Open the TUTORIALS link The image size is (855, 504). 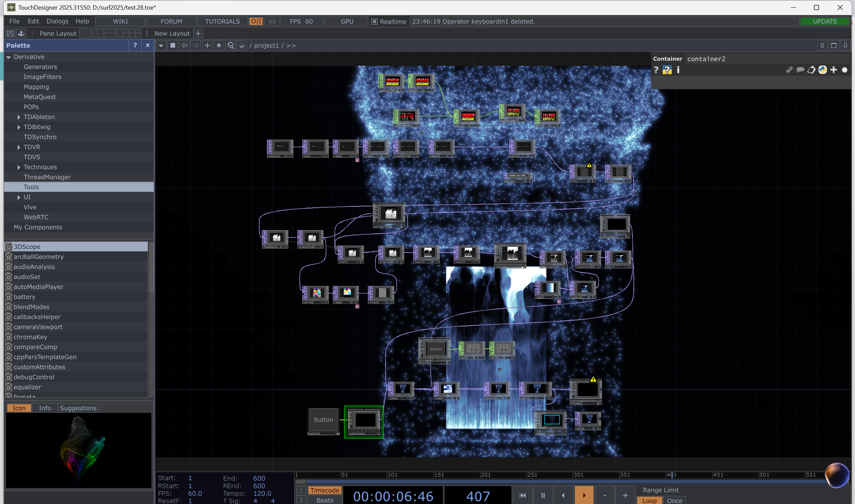tap(222, 21)
